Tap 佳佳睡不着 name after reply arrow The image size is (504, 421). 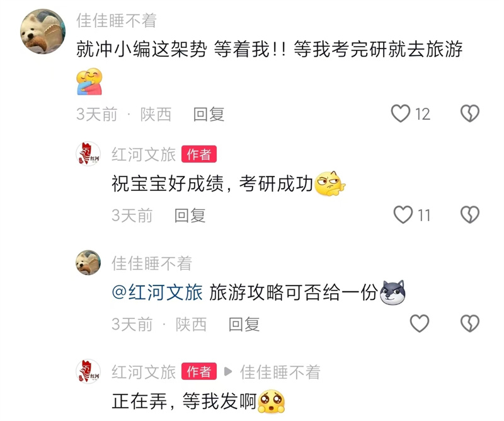pos(280,372)
